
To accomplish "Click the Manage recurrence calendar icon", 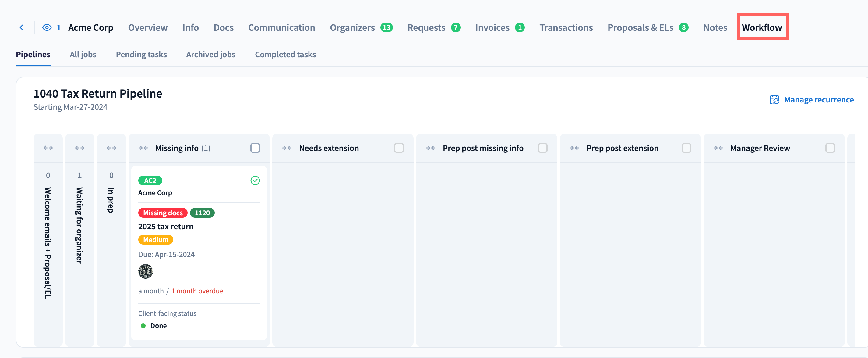I will pyautogui.click(x=774, y=100).
